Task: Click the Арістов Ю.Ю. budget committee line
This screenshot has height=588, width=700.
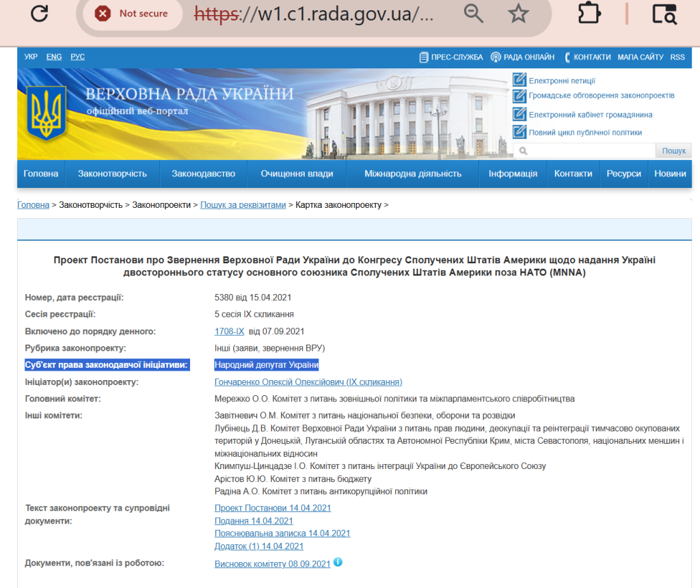Action: [293, 479]
